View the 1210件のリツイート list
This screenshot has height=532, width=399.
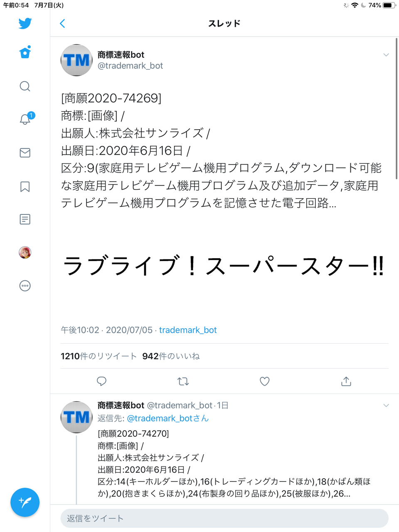99,356
